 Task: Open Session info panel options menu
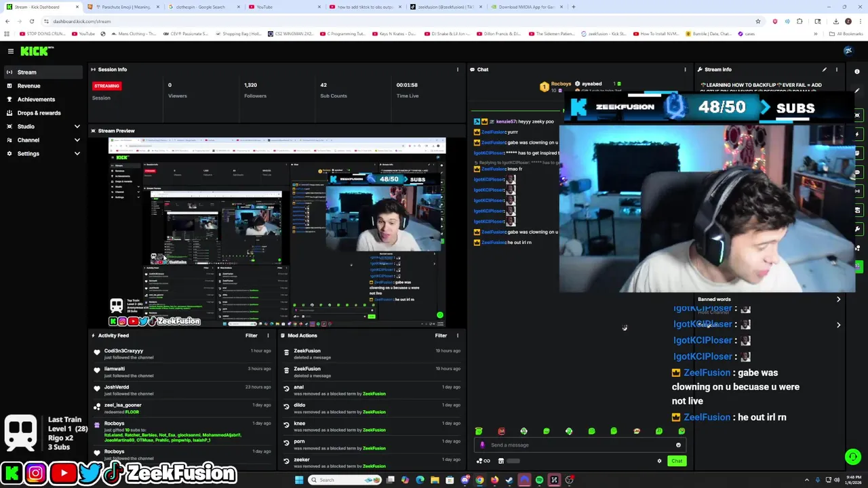click(458, 69)
